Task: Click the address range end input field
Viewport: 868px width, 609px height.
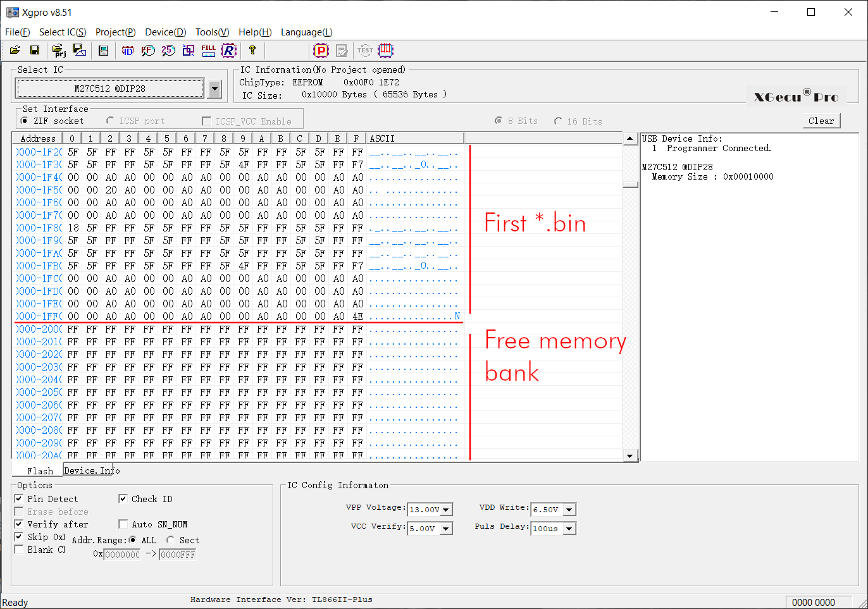Action: point(178,555)
